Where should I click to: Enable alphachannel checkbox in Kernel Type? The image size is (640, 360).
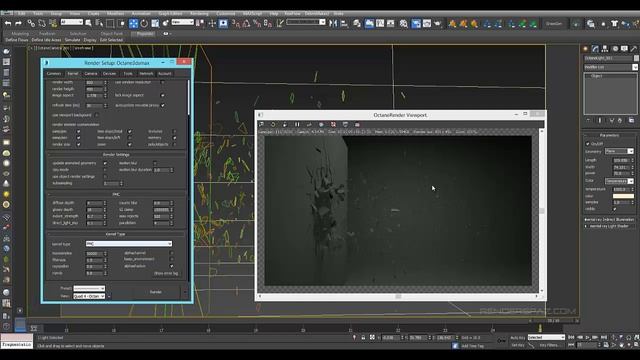tap(171, 253)
